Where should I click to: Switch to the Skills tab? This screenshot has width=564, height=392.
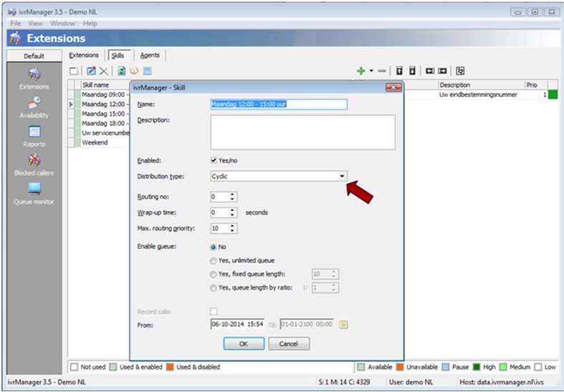(x=117, y=55)
